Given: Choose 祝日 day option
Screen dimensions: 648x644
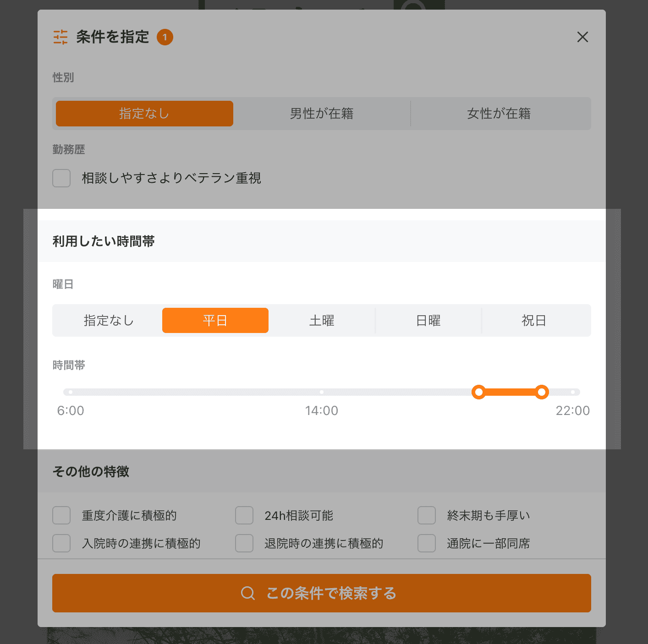Looking at the screenshot, I should (534, 320).
